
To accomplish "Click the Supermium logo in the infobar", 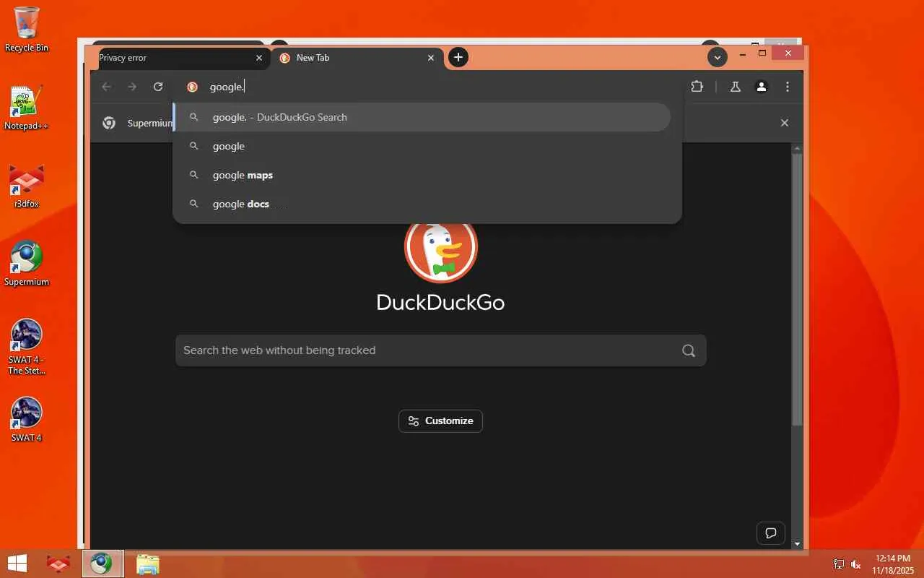I will pyautogui.click(x=109, y=123).
